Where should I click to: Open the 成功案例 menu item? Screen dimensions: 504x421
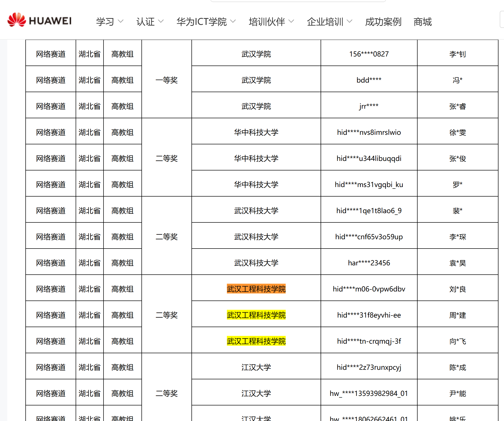click(383, 22)
